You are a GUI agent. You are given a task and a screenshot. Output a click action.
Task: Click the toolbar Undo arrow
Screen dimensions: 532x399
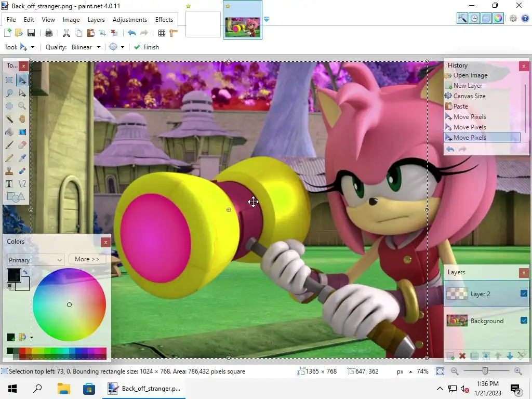click(x=131, y=33)
